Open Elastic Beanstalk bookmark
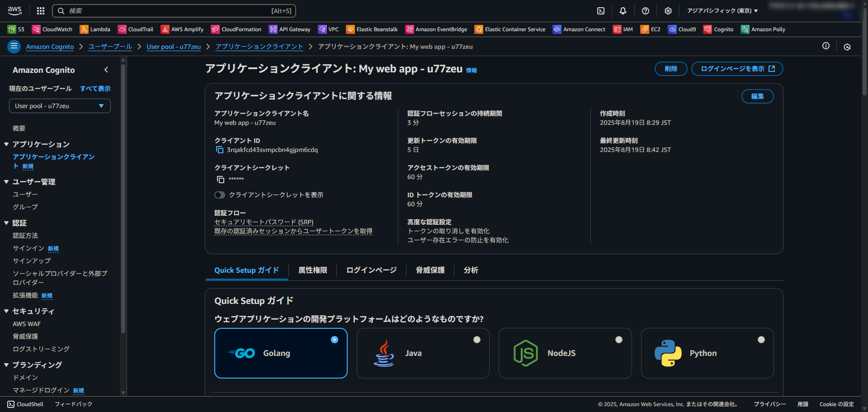 tap(372, 29)
